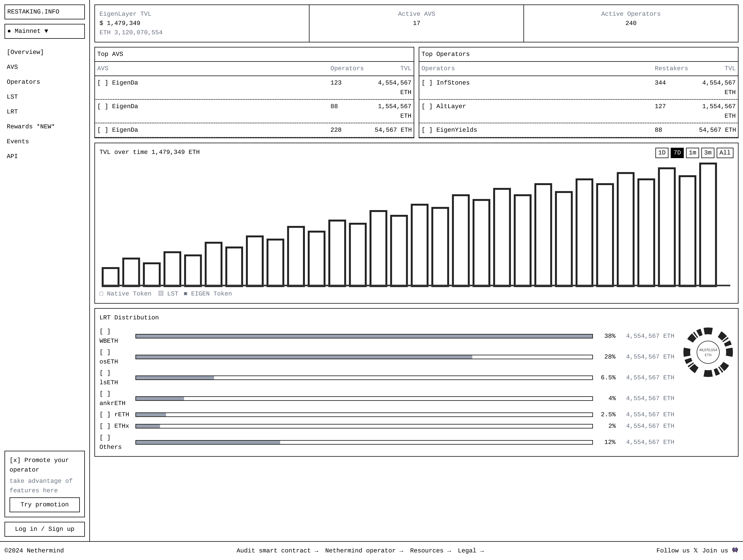This screenshot has height=560, width=743.
Task: Click the hatched LST legend marker
Action: coord(161,294)
